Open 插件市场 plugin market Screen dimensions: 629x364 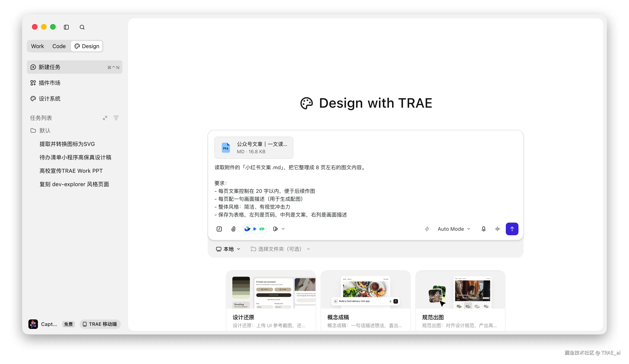click(x=74, y=83)
